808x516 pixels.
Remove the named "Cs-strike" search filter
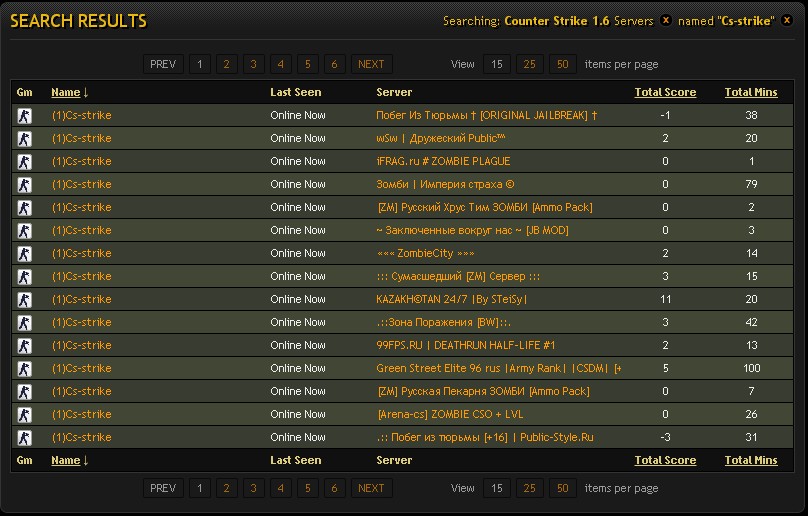786,21
